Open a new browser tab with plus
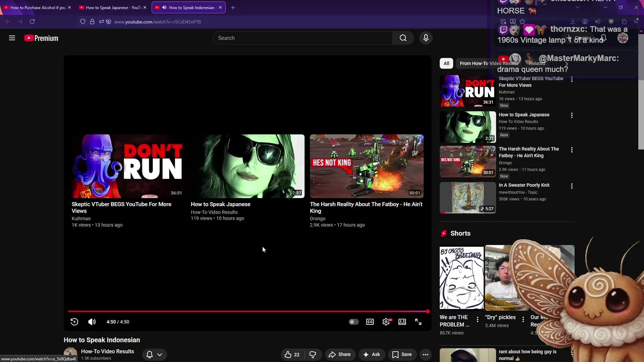This screenshot has height=362, width=644. [233, 8]
